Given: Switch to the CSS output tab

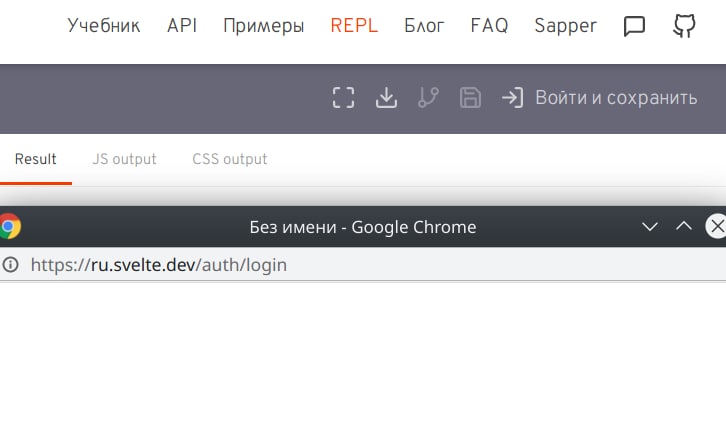Looking at the screenshot, I should click(230, 159).
